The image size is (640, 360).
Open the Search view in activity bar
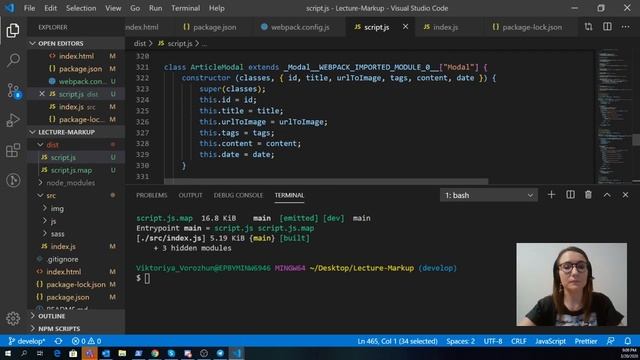13,60
